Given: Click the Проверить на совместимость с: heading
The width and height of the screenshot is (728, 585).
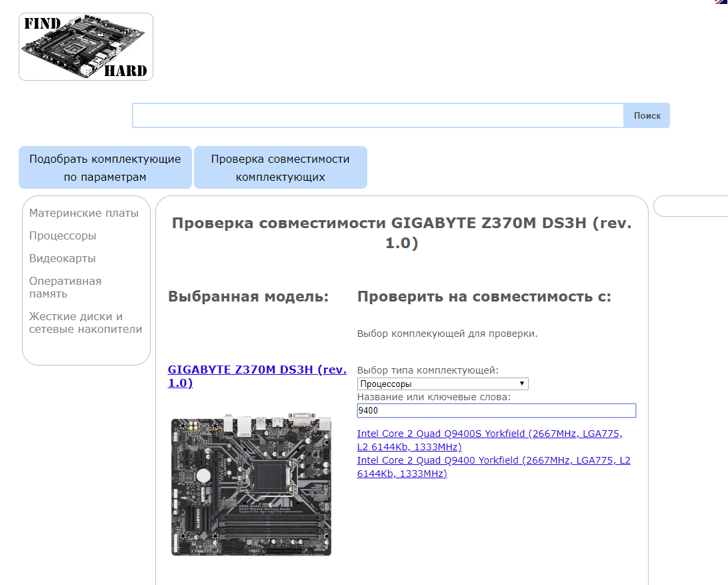Looking at the screenshot, I should (x=484, y=296).
